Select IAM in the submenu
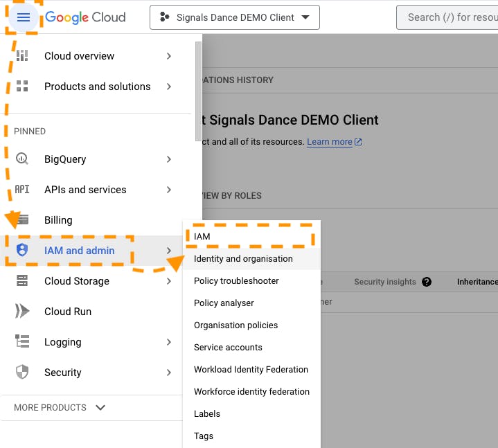Screen dimensions: 498x448 pos(251,236)
